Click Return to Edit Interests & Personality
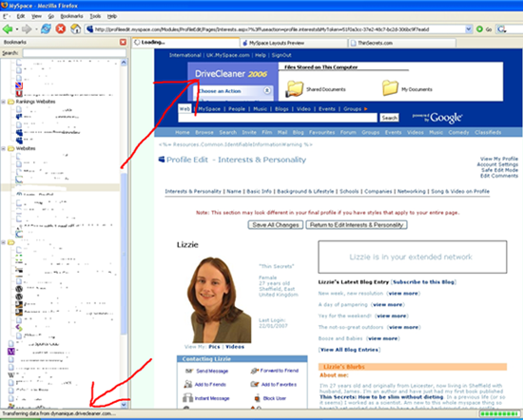The width and height of the screenshot is (523, 420). coord(357,225)
